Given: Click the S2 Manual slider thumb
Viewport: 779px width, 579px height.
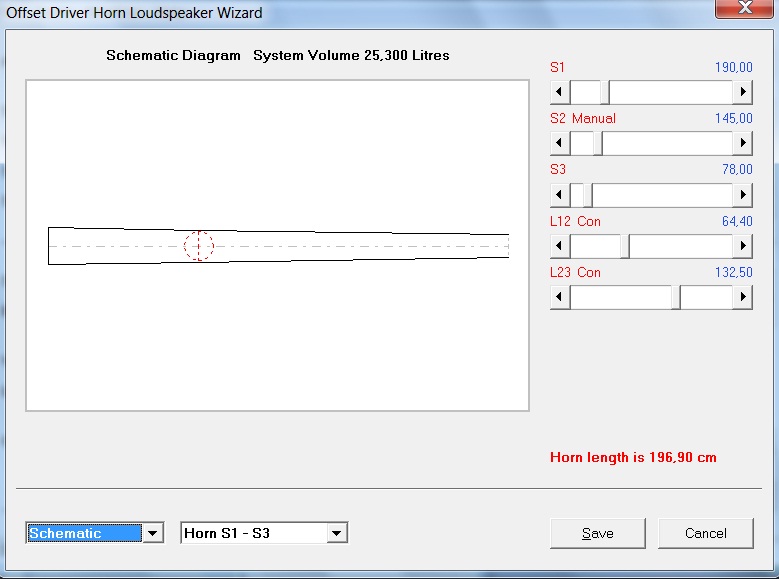Looking at the screenshot, I should coord(598,143).
